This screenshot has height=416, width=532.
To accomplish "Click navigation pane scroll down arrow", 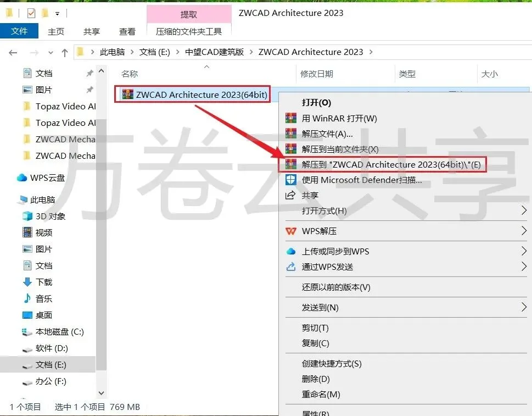I will tap(101, 393).
